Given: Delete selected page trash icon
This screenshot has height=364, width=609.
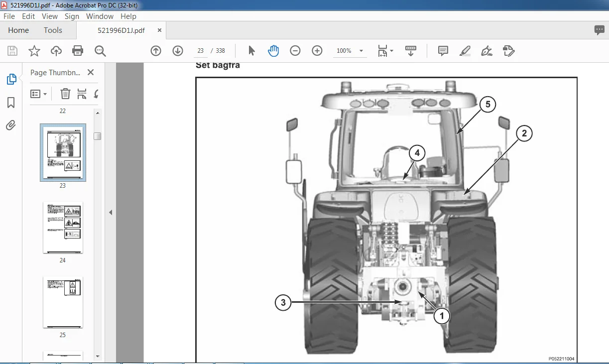Looking at the screenshot, I should 65,94.
